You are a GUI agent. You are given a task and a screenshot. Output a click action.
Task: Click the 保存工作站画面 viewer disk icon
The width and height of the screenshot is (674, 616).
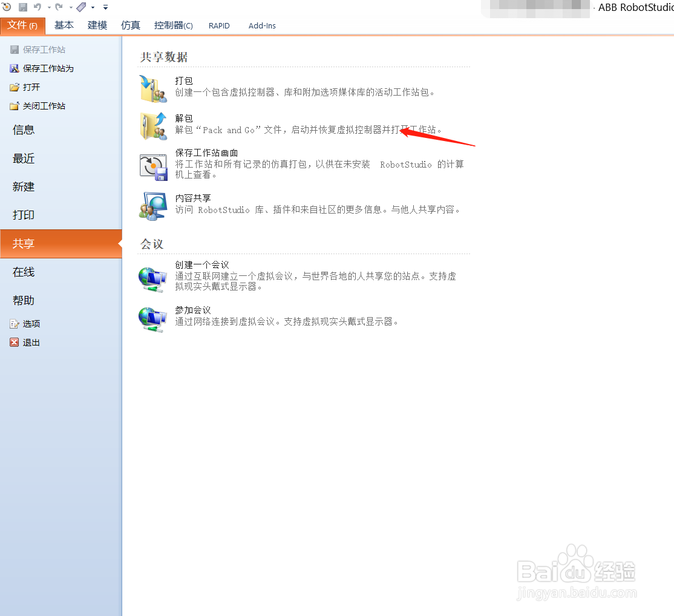[x=153, y=167]
